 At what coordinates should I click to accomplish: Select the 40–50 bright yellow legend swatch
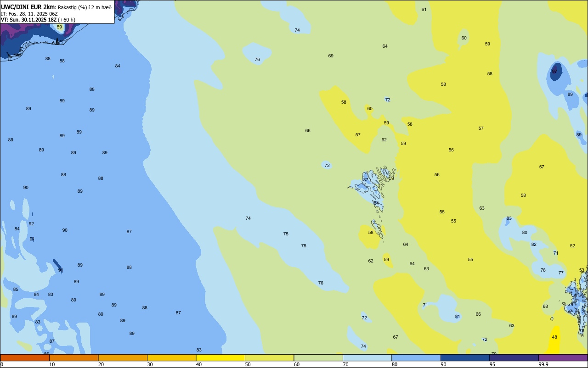tap(220, 357)
